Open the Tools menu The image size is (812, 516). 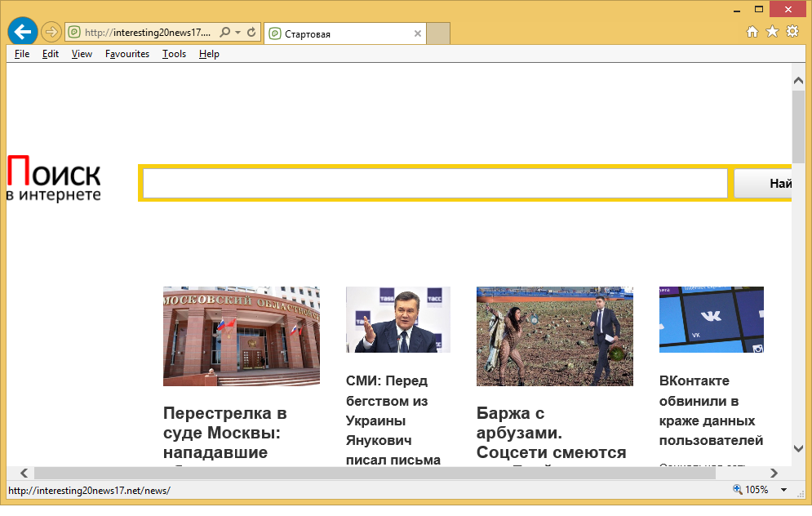click(x=174, y=54)
